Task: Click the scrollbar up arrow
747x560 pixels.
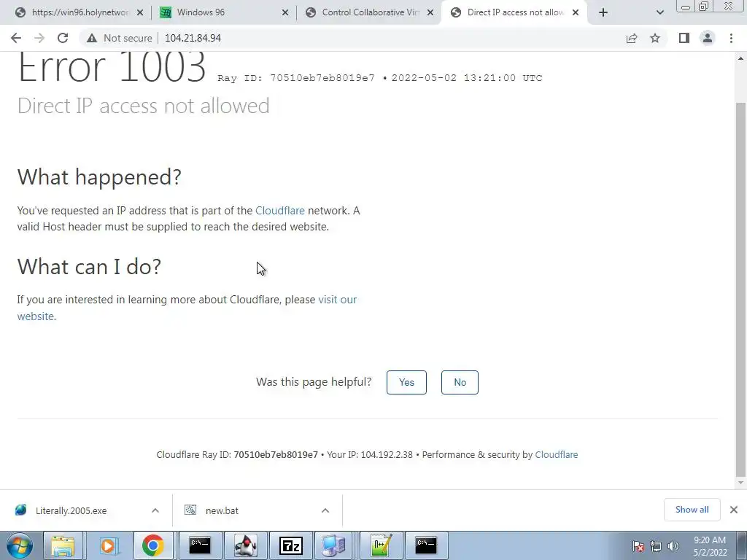Action: click(740, 58)
